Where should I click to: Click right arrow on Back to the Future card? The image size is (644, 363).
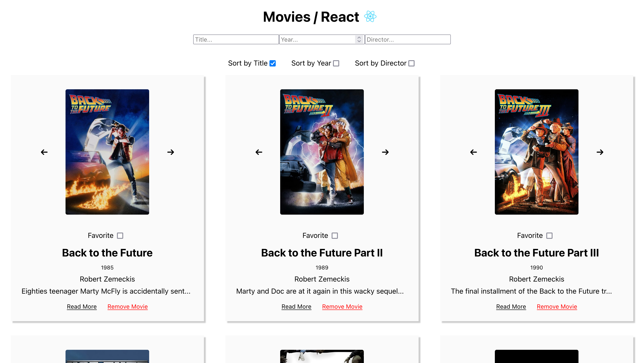coord(170,152)
